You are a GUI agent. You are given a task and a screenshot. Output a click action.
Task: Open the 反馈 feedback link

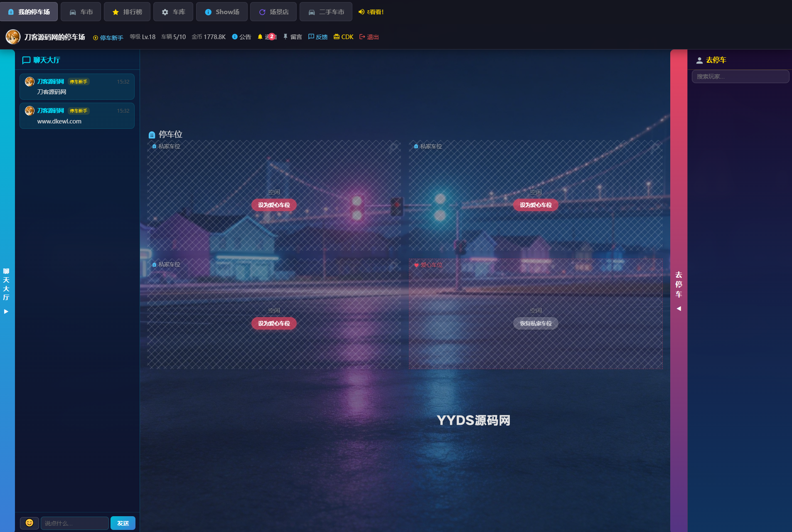pos(318,37)
